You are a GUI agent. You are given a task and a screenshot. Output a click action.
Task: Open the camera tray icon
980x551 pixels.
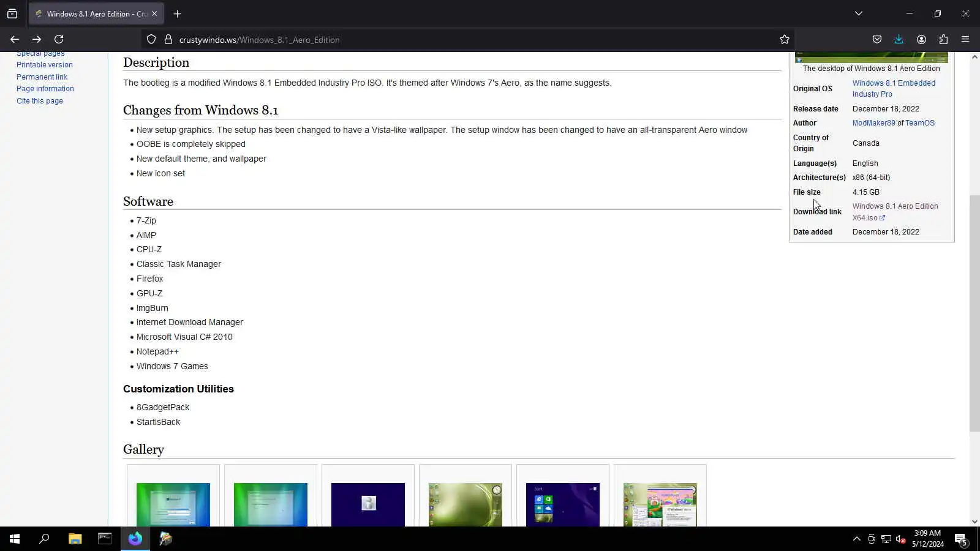pos(872,539)
